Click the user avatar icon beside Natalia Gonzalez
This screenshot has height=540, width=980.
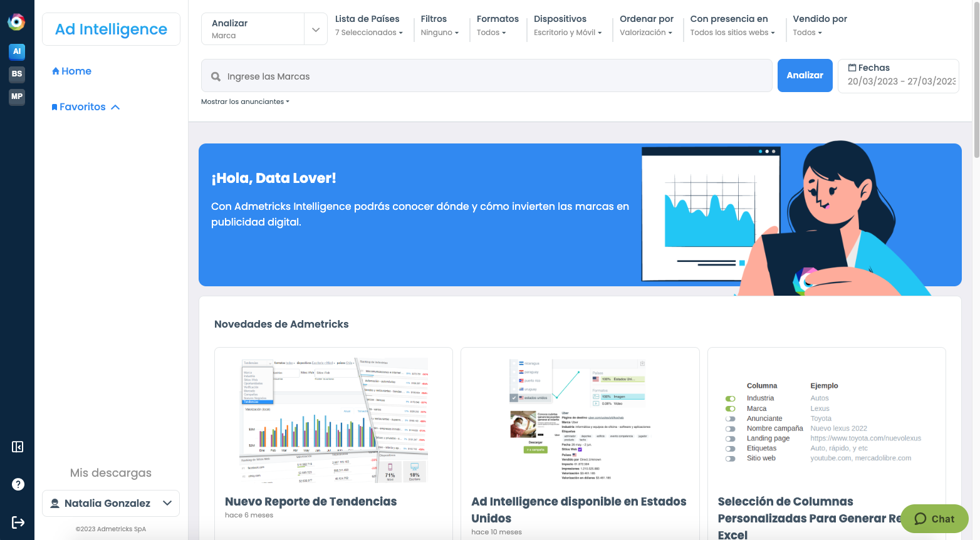tap(55, 503)
